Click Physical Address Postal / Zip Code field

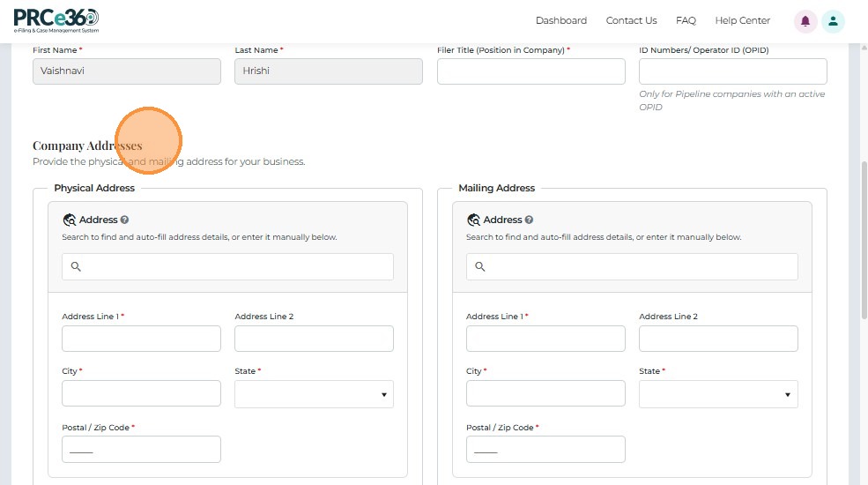pyautogui.click(x=141, y=449)
